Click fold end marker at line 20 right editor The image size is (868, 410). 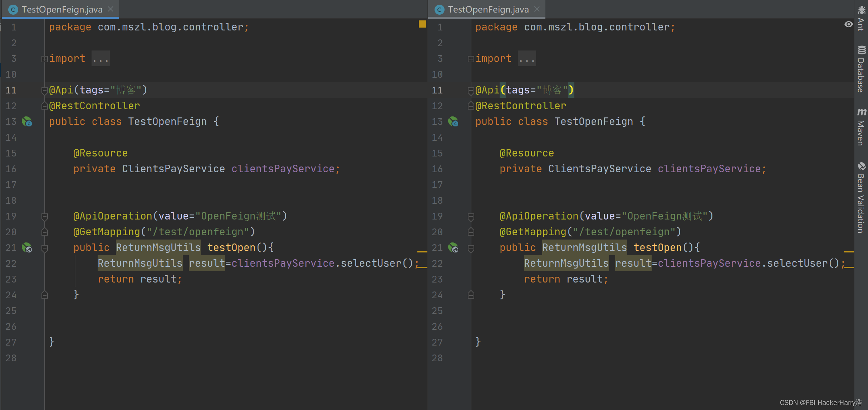[x=471, y=232]
